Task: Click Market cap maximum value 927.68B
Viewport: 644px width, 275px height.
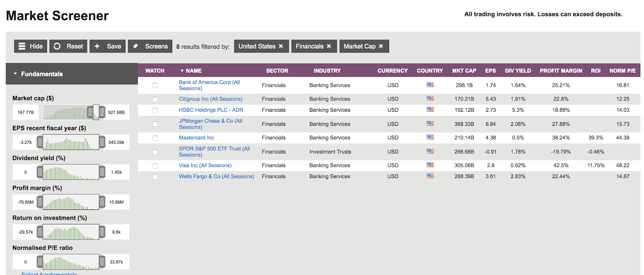Action: coord(116,112)
